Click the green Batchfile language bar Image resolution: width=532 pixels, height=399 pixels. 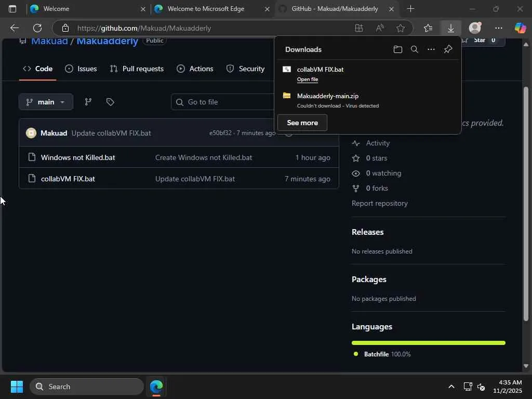pos(429,343)
